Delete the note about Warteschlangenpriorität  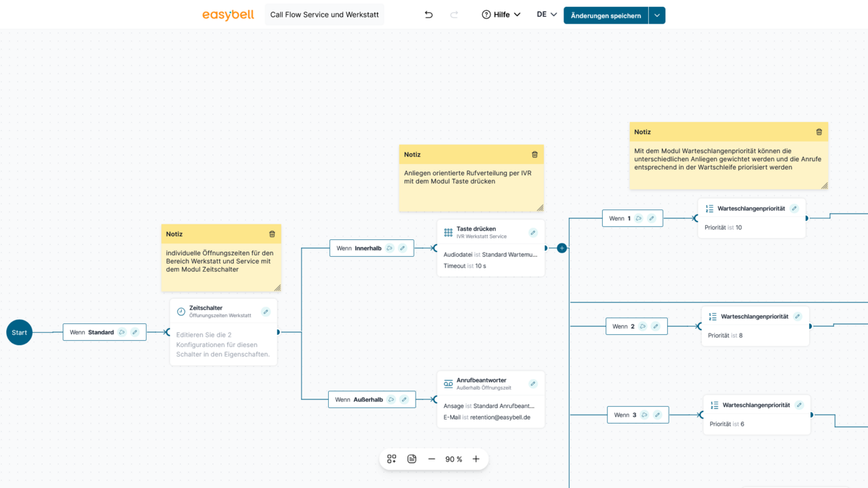coord(818,132)
